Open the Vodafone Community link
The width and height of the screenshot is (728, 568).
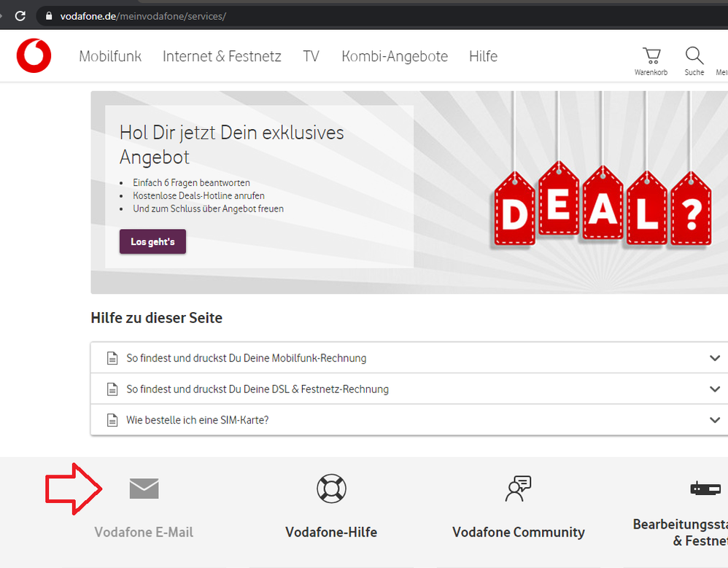tap(519, 532)
